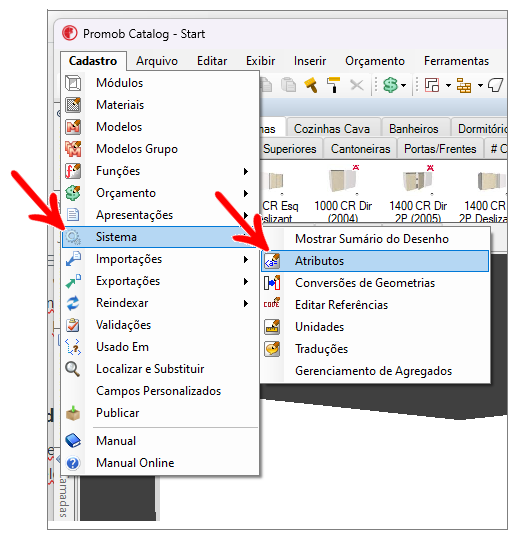The width and height of the screenshot is (516, 541).
Task: Switch to Superiores tab
Action: click(x=290, y=149)
